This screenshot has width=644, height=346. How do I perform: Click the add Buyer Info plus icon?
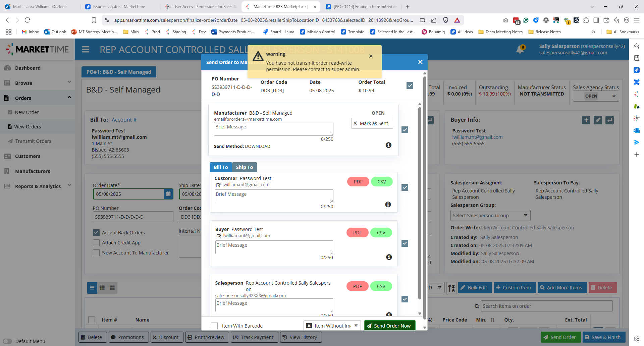coord(586,120)
